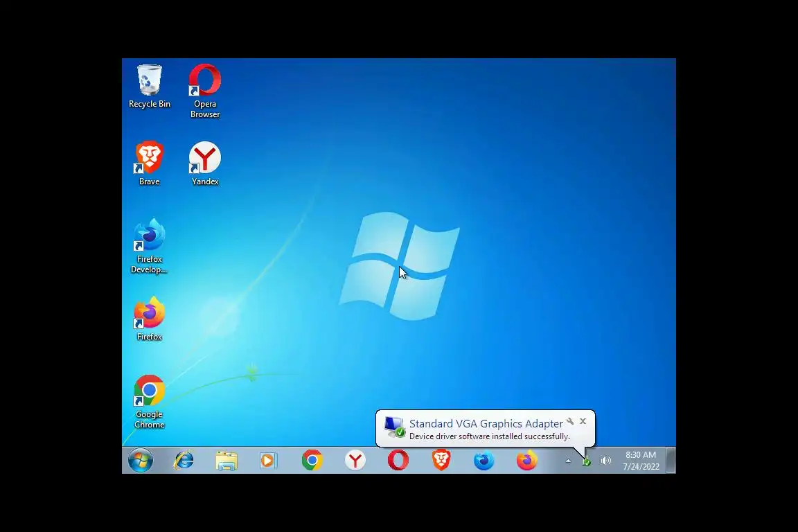Screen dimensions: 798x532
Task: Click the monitor icon in the balloon
Action: tap(394, 427)
